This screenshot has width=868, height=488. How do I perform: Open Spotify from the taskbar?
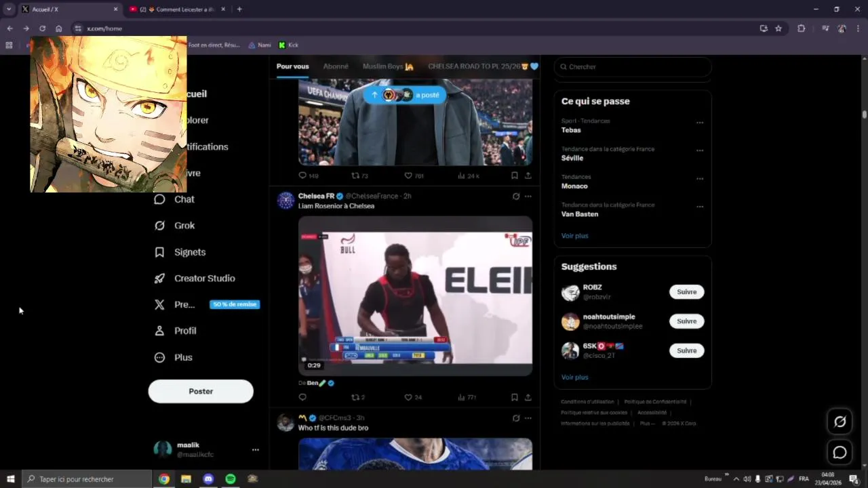click(x=231, y=479)
